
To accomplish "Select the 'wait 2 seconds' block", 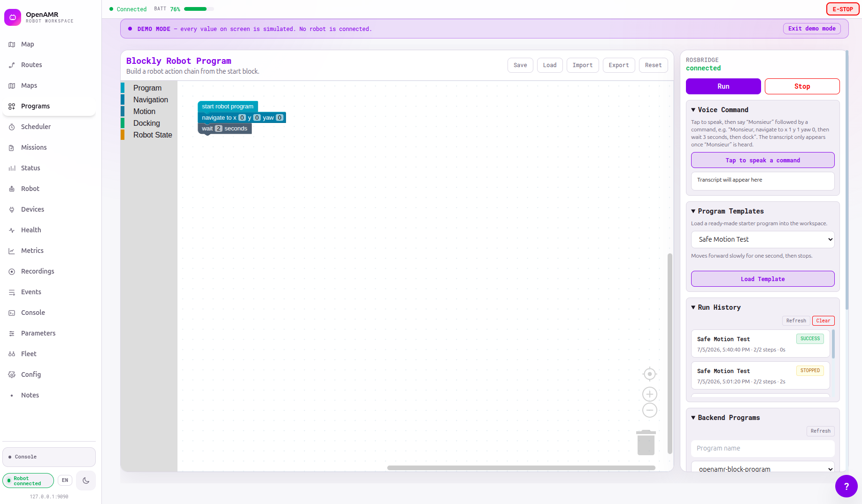I will [x=224, y=129].
